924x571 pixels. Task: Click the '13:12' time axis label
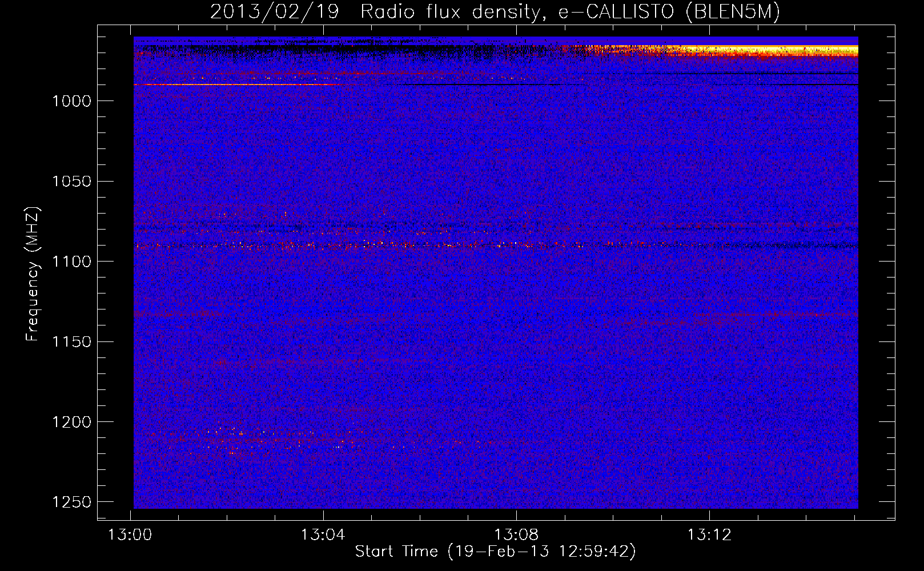tap(709, 535)
